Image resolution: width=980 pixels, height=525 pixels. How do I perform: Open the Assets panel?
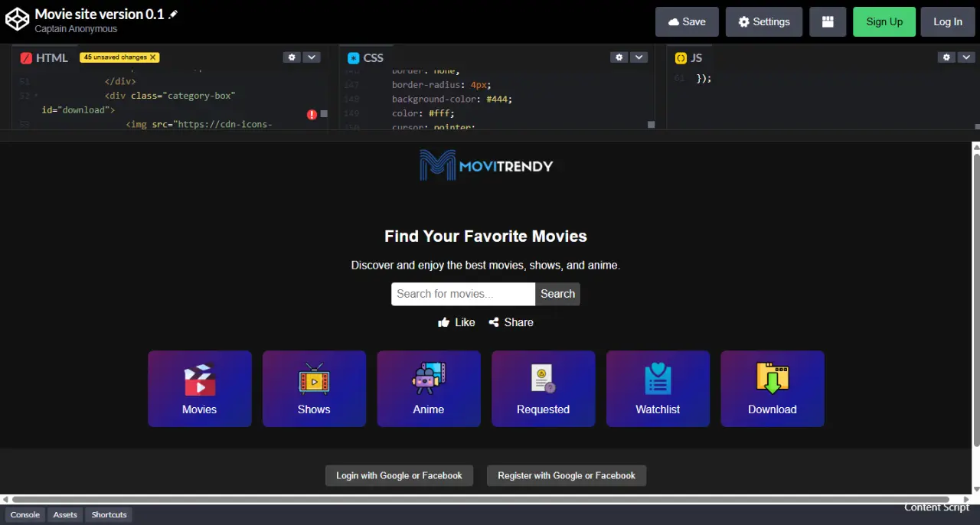pos(65,515)
